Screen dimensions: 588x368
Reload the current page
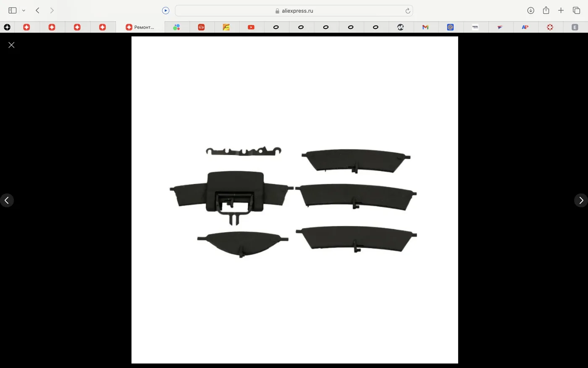point(407,11)
